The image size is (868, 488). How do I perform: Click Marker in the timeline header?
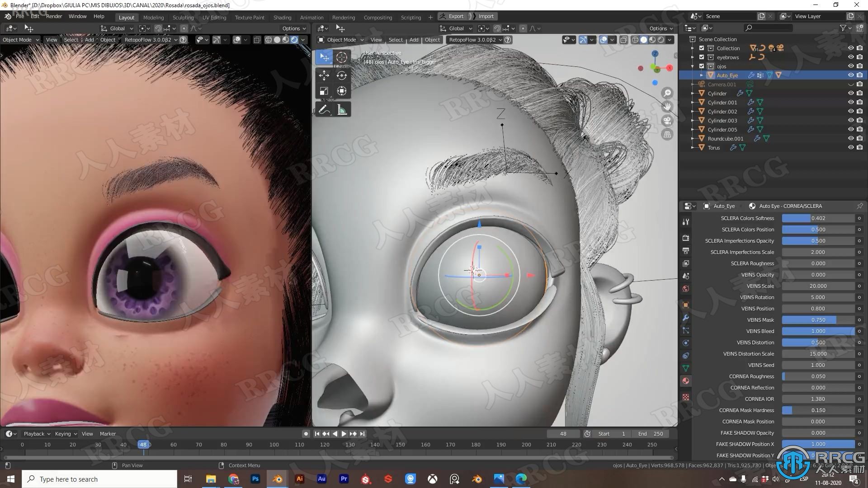108,434
